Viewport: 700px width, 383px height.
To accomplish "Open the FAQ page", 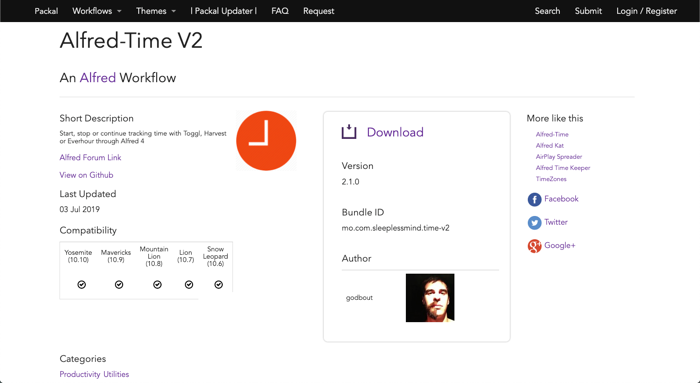I will click(x=280, y=11).
